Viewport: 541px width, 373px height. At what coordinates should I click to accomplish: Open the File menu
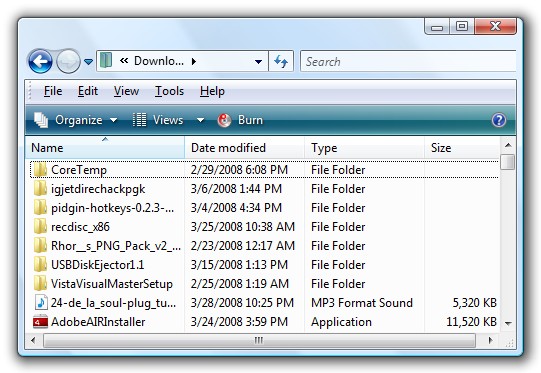coord(53,91)
